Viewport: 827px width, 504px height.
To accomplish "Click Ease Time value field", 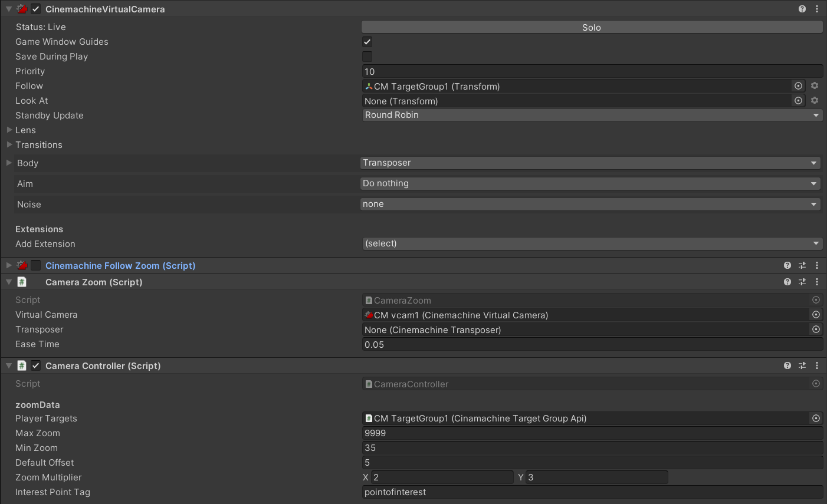I will point(592,344).
